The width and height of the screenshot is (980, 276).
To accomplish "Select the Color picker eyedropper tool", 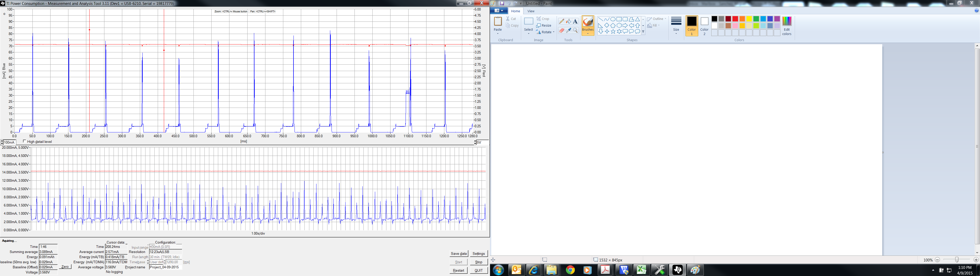I will [x=568, y=30].
